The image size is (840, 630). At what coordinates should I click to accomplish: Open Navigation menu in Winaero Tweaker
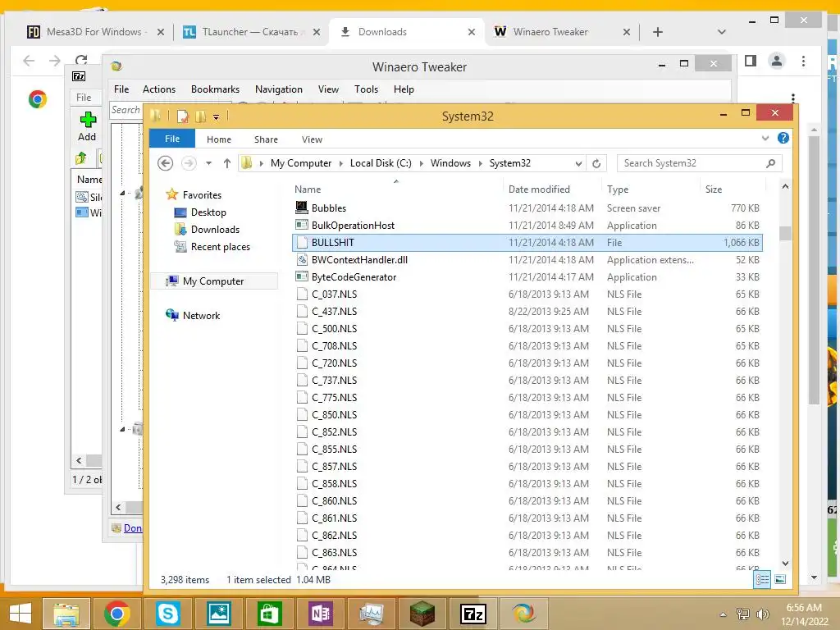point(279,89)
